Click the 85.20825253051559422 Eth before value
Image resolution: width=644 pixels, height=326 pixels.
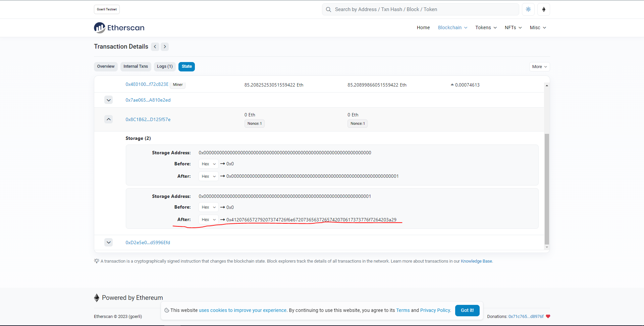(x=274, y=85)
